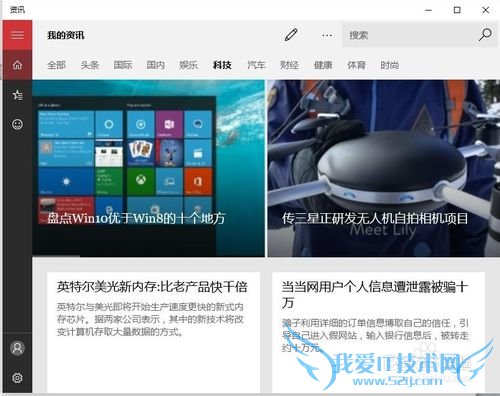Viewport: 500px width, 396px height.
Task: Switch to the 娱乐 tab
Action: click(189, 65)
